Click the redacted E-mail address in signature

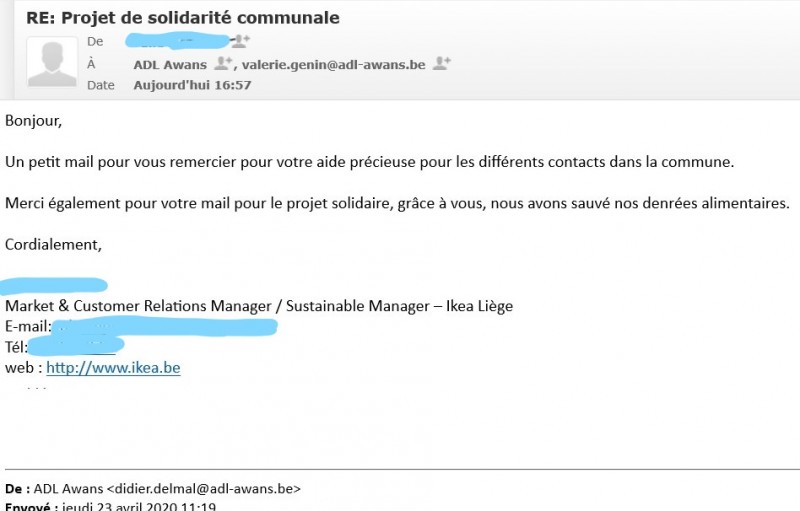click(165, 326)
